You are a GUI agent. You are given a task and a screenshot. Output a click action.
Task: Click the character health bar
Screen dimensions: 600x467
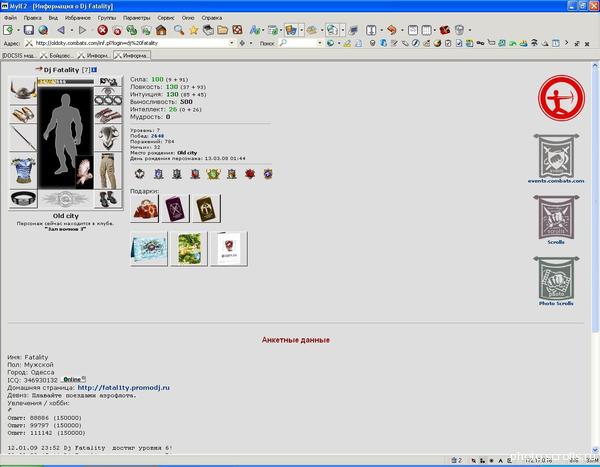pos(65,82)
